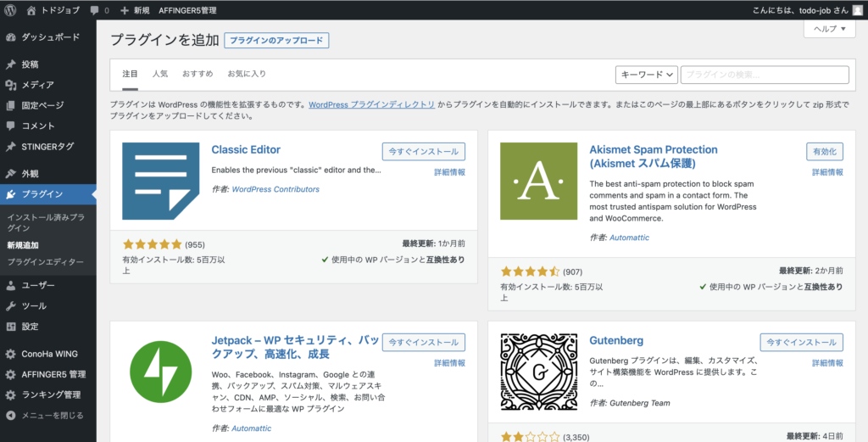
Task: Click the 新規 plus icon in admin bar
Action: point(125,10)
